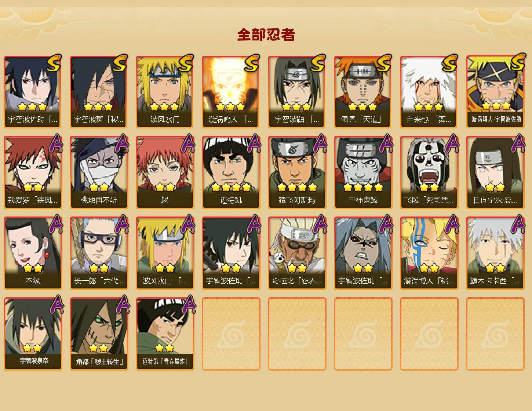
Task: Open the 角都「秽土转生」 card
Action: (x=99, y=334)
